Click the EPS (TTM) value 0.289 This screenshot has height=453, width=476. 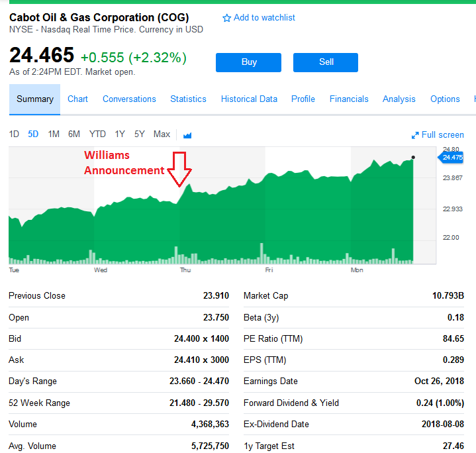point(453,360)
